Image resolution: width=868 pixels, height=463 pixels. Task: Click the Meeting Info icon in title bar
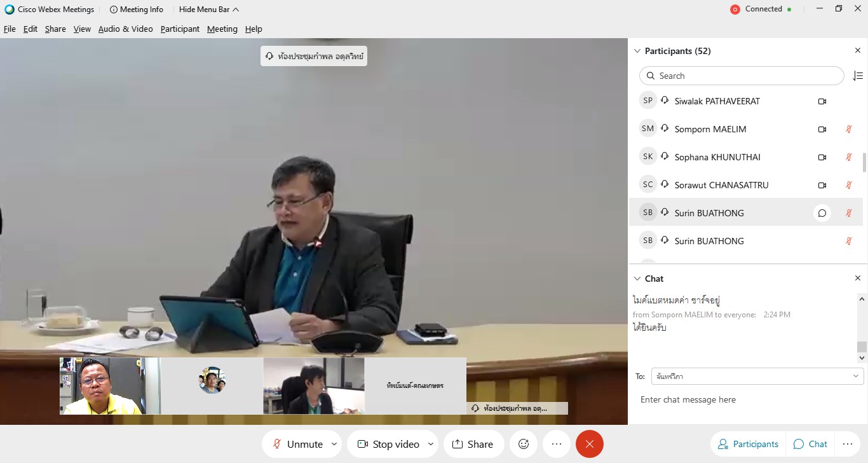click(113, 10)
